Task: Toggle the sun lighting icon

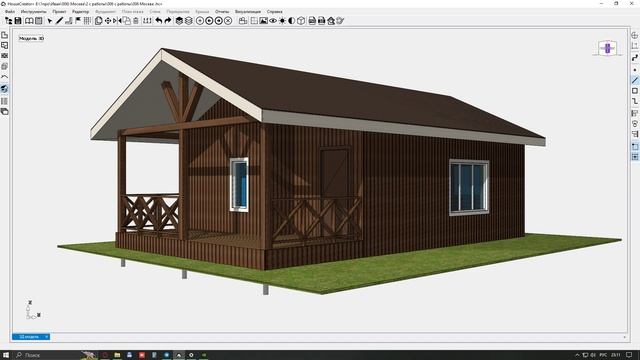Action: (x=282, y=20)
